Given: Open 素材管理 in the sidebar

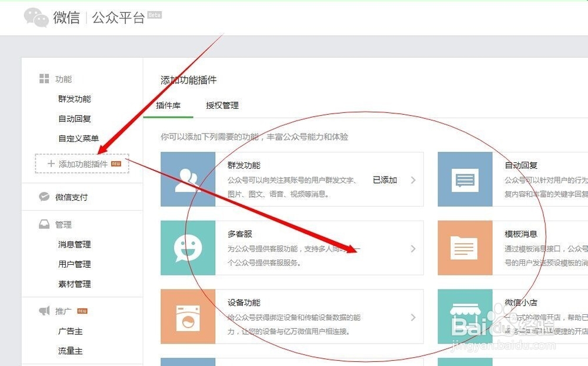Looking at the screenshot, I should [75, 284].
